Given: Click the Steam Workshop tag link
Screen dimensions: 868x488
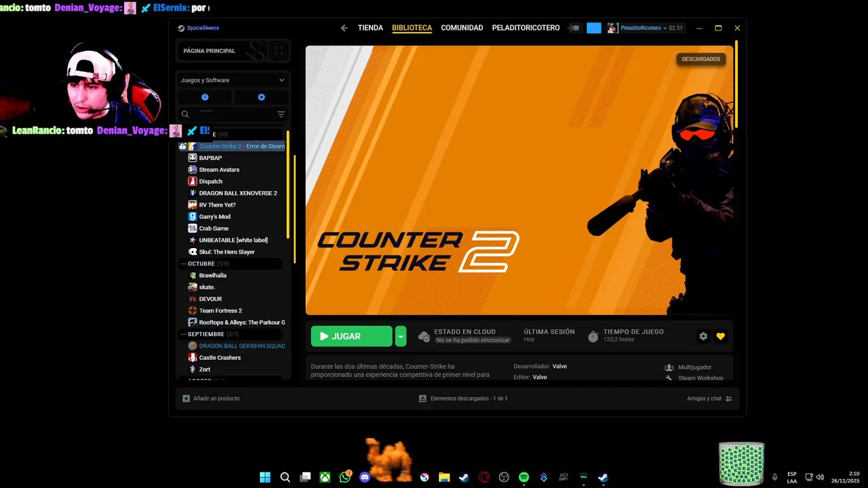Looking at the screenshot, I should [x=701, y=378].
